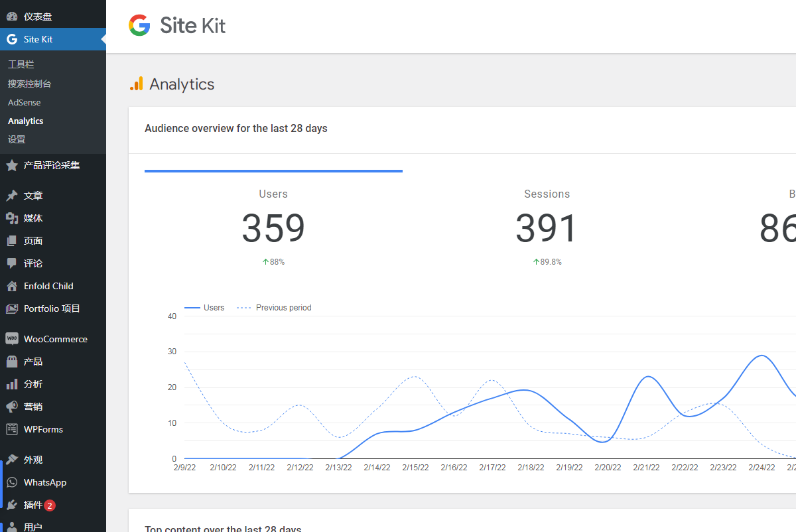Click the pushpin icon for 文章
Screen dimensions: 796x532
click(12, 196)
